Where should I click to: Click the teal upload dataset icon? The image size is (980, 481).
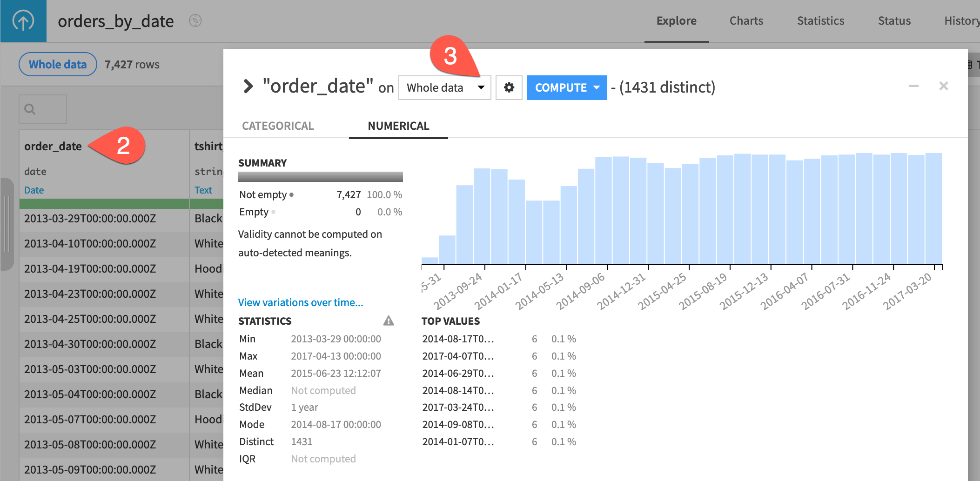(x=23, y=21)
